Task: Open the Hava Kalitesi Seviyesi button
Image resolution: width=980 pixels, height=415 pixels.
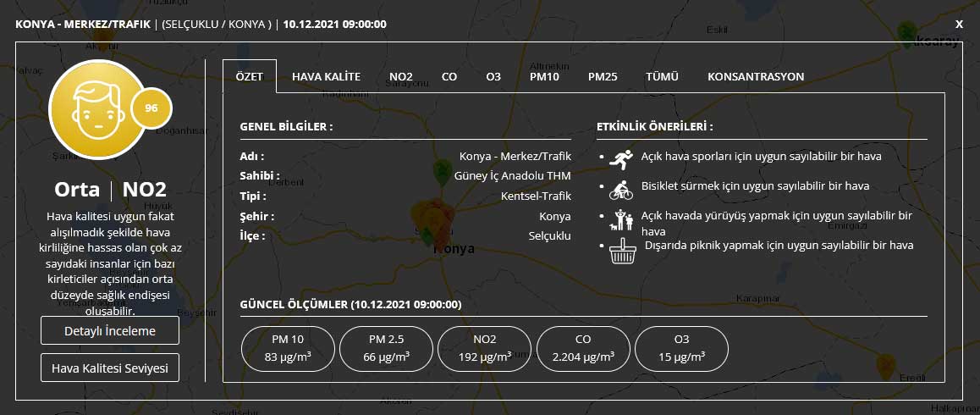Action: (x=110, y=368)
